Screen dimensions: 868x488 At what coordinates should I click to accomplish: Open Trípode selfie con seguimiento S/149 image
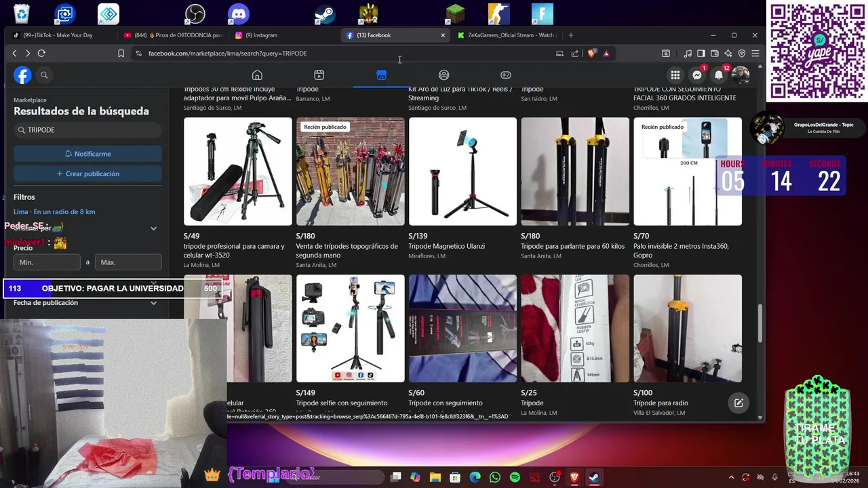[x=351, y=329]
